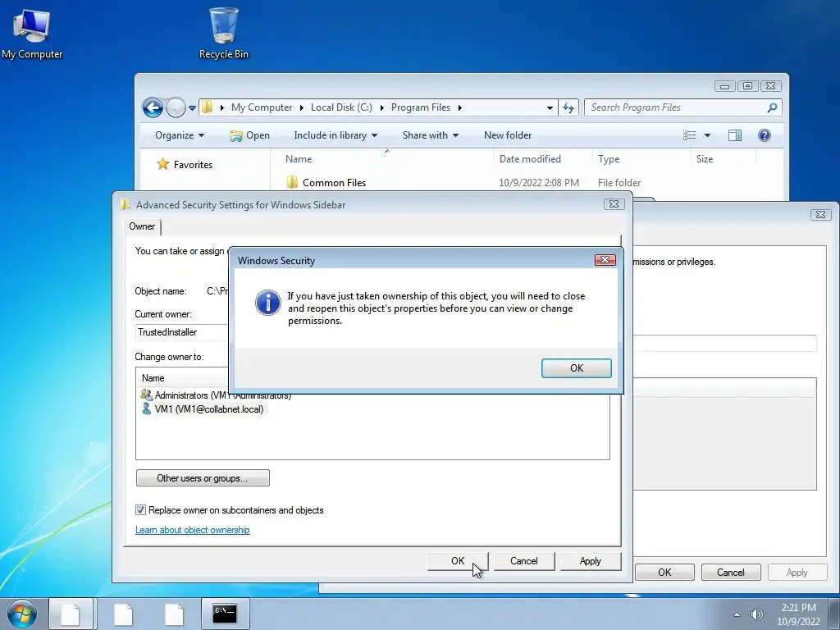The height and width of the screenshot is (630, 840).
Task: Click the second blank document taskbar icon
Action: [123, 614]
